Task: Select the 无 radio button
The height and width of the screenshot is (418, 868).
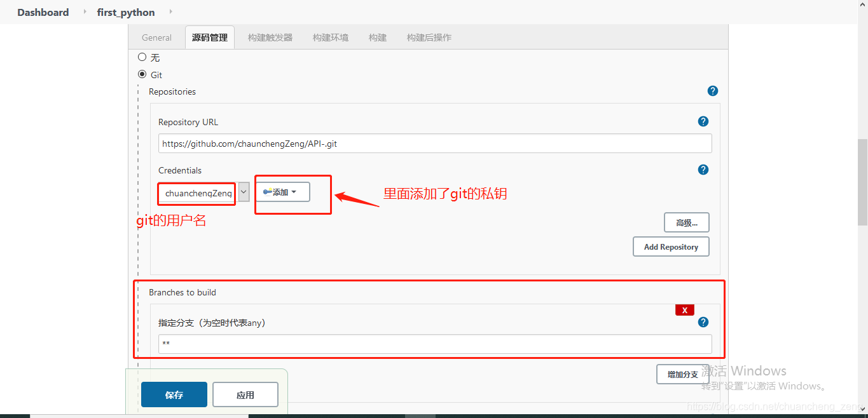Action: click(x=142, y=57)
